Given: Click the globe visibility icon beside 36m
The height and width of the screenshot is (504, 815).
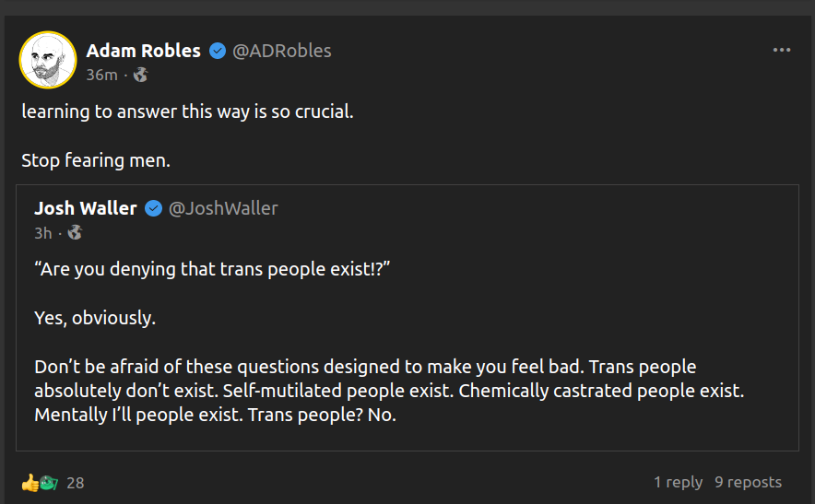Looking at the screenshot, I should tap(141, 75).
